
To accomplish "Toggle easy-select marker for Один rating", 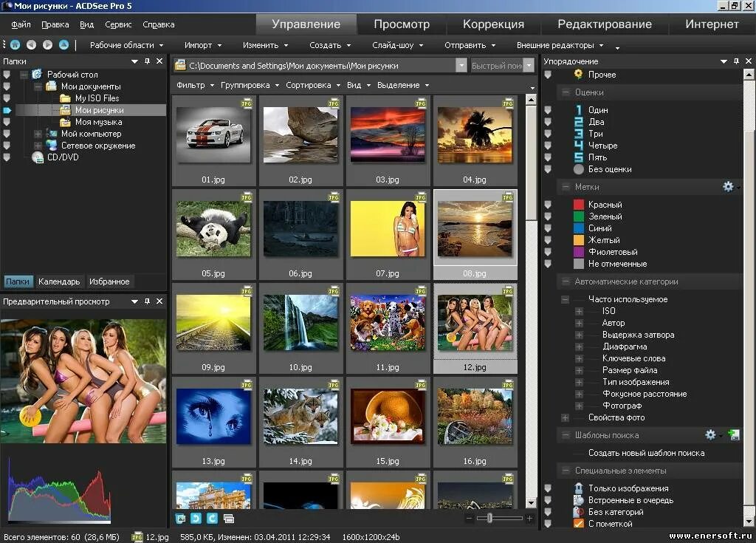I will [548, 110].
